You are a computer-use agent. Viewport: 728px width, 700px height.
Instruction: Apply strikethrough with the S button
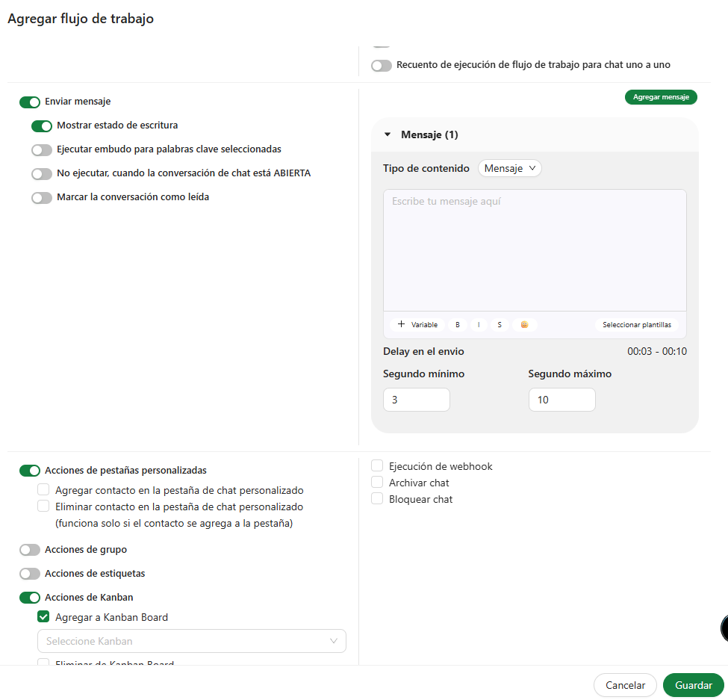500,325
